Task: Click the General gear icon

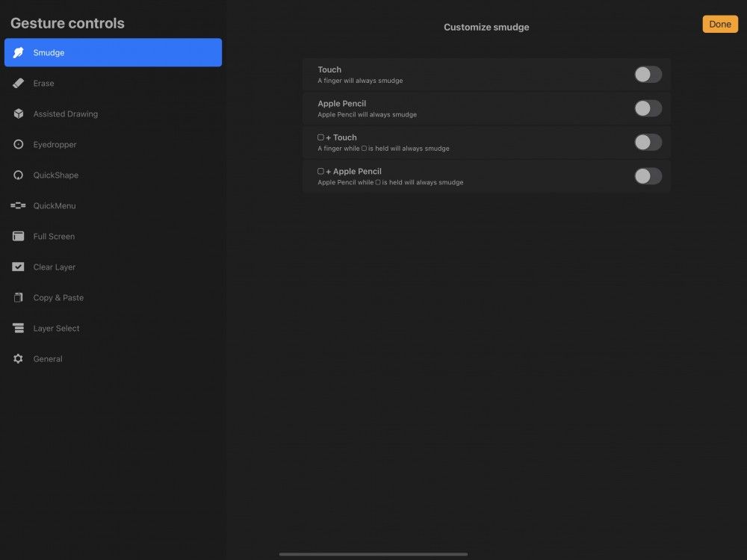Action: [x=18, y=358]
